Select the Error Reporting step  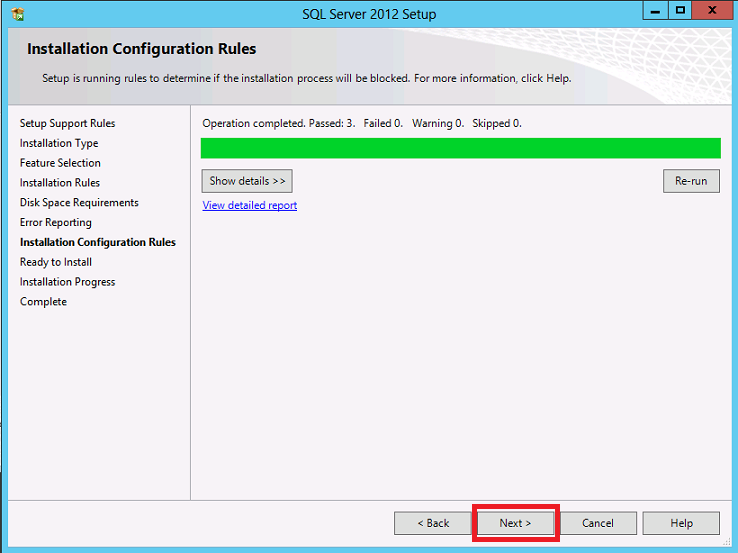point(56,222)
